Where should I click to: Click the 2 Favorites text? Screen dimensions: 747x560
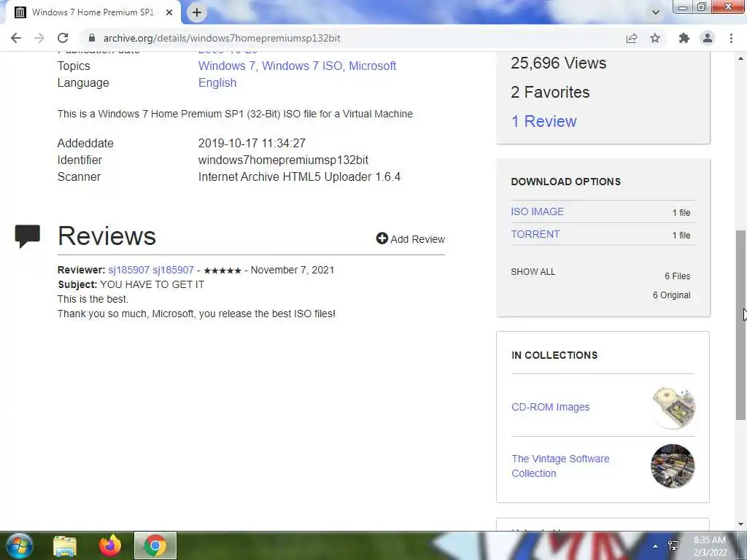point(550,93)
